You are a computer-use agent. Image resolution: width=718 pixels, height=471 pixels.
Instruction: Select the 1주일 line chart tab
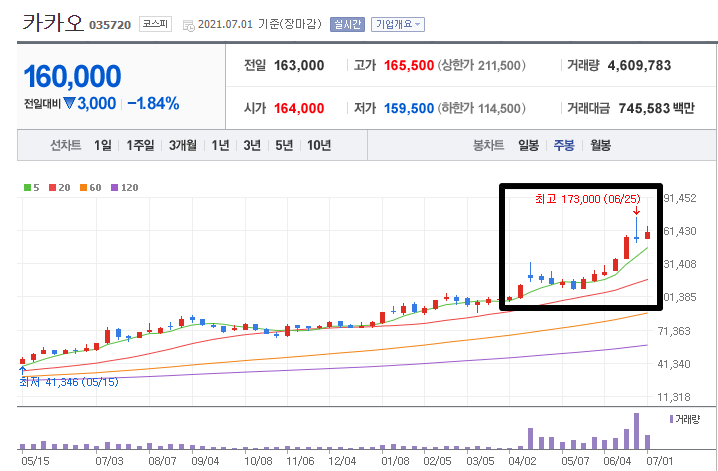click(140, 146)
